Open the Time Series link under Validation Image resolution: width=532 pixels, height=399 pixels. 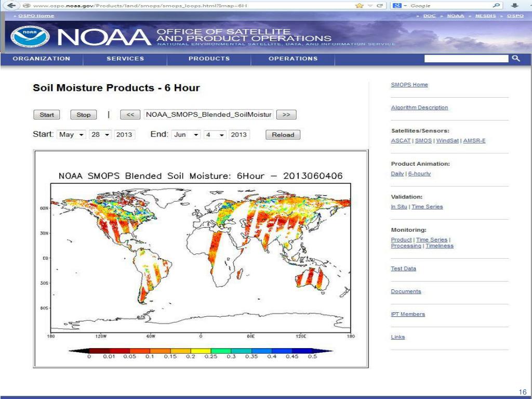[427, 207]
